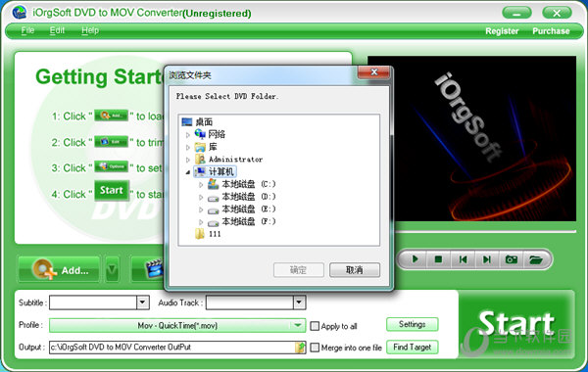Viewport: 588px width, 372px height.
Task: Open the Help menu
Action: [90, 30]
